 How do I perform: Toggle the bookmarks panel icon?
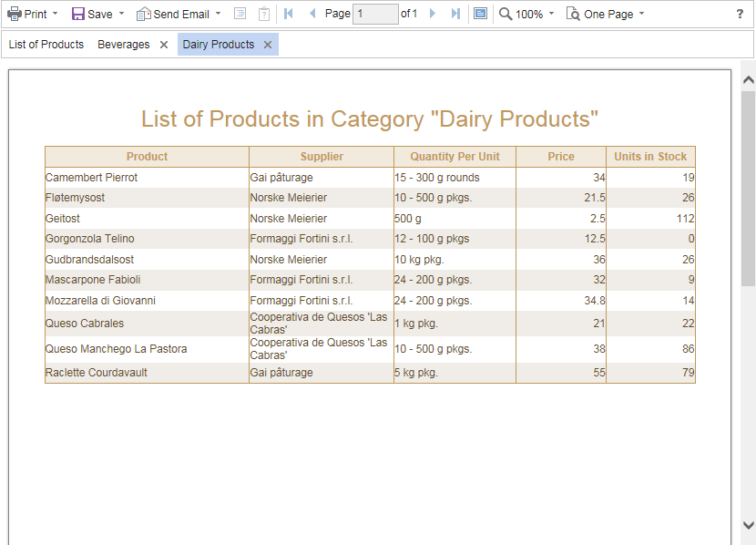[240, 14]
